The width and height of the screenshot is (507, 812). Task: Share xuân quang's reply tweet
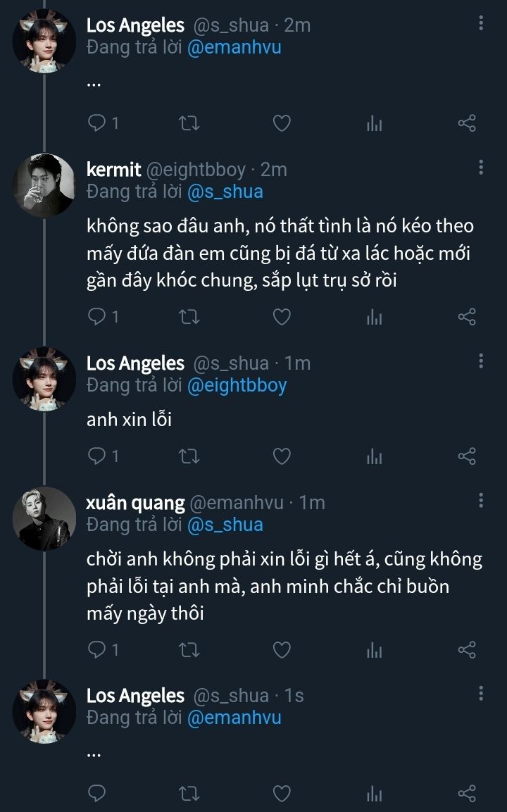click(x=467, y=649)
